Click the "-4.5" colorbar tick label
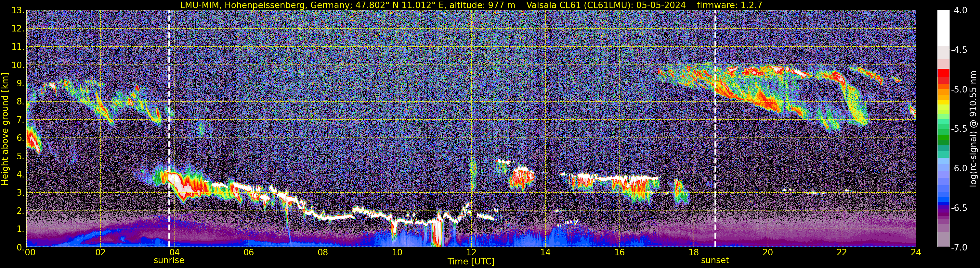Screen dimensions: 980x268 coord(959,50)
